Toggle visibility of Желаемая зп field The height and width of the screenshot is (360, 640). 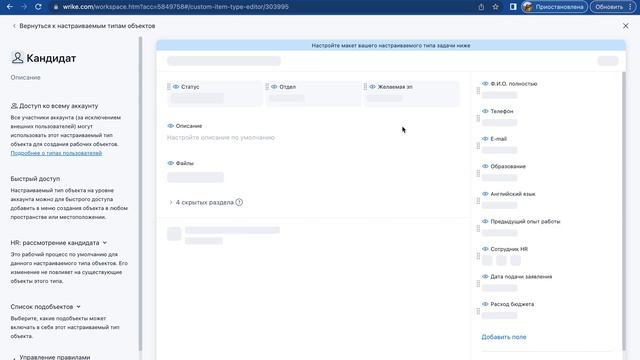pos(372,87)
